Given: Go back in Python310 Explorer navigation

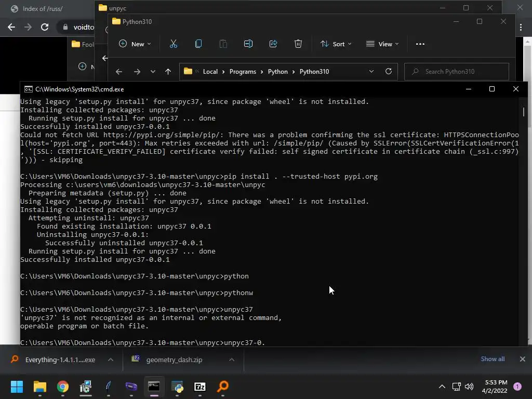Looking at the screenshot, I should 119,72.
